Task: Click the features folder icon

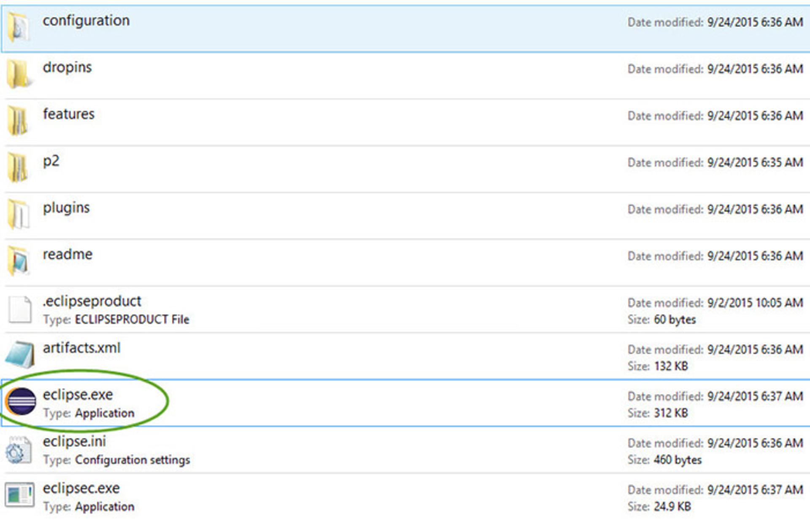Action: click(18, 120)
